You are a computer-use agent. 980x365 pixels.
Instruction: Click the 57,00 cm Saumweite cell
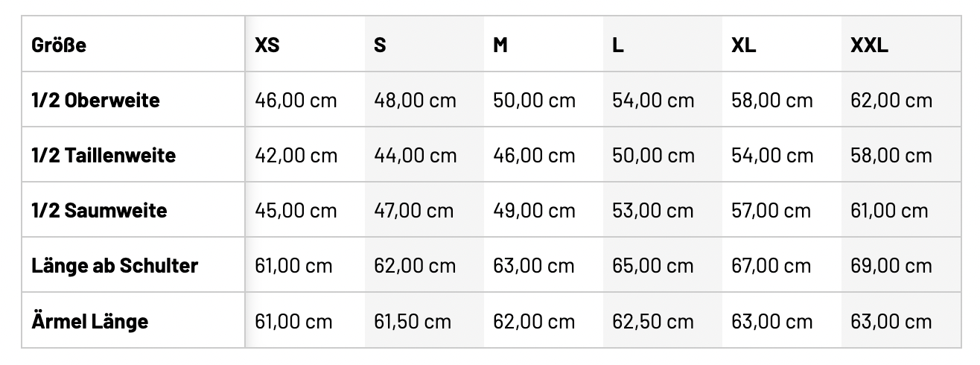click(771, 210)
